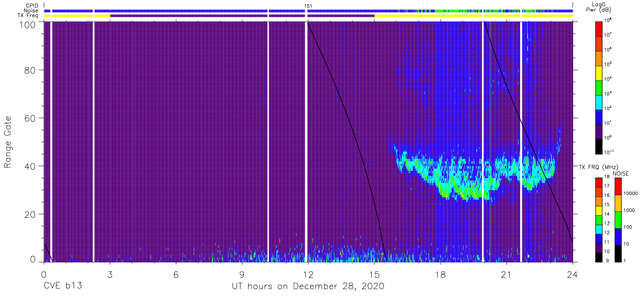The image size is (644, 297).
Task: Click the 'Noise' row label at top left
Action: pos(31,10)
